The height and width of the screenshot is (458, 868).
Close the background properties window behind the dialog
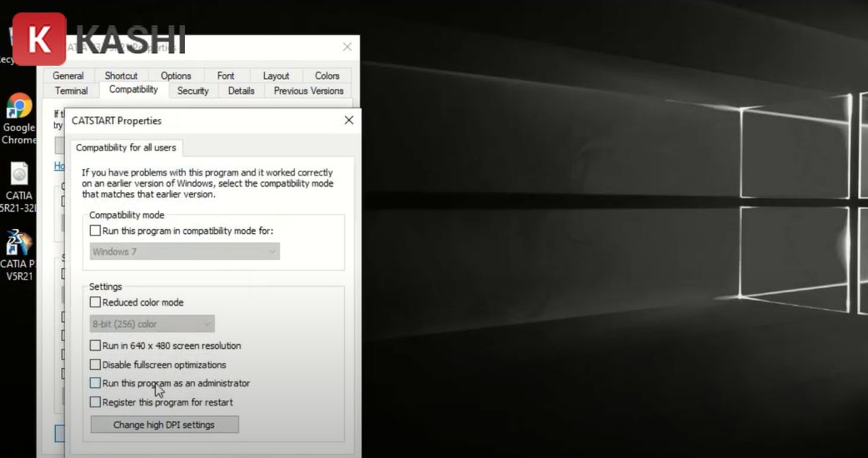347,47
